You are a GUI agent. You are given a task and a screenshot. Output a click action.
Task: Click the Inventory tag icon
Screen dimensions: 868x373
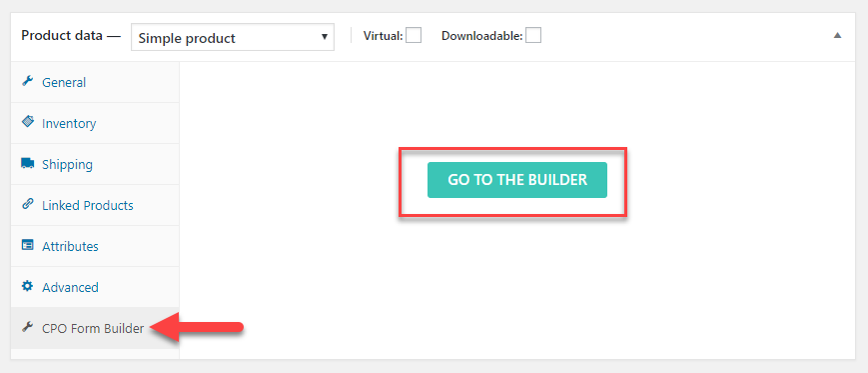tap(27, 122)
